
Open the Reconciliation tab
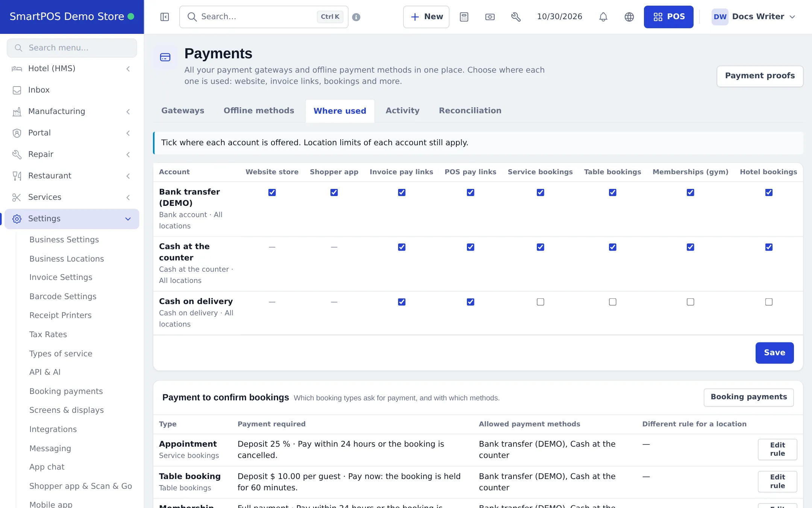click(x=470, y=111)
